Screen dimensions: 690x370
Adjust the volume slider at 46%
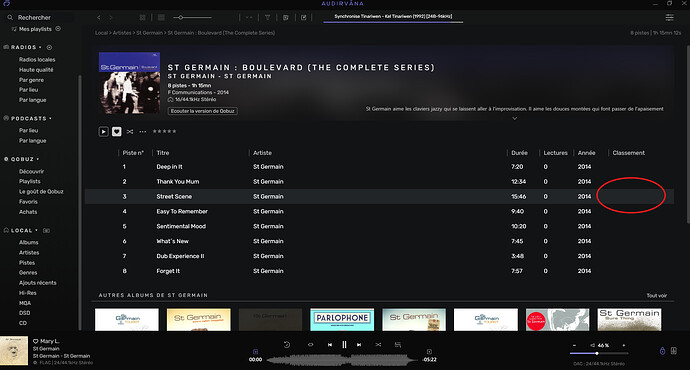pyautogui.click(x=598, y=353)
